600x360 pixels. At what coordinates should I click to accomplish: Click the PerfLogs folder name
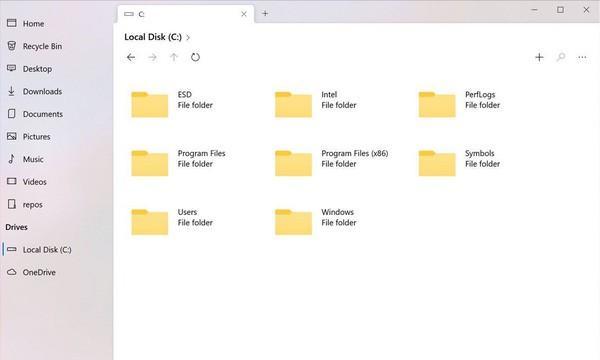[x=480, y=94]
